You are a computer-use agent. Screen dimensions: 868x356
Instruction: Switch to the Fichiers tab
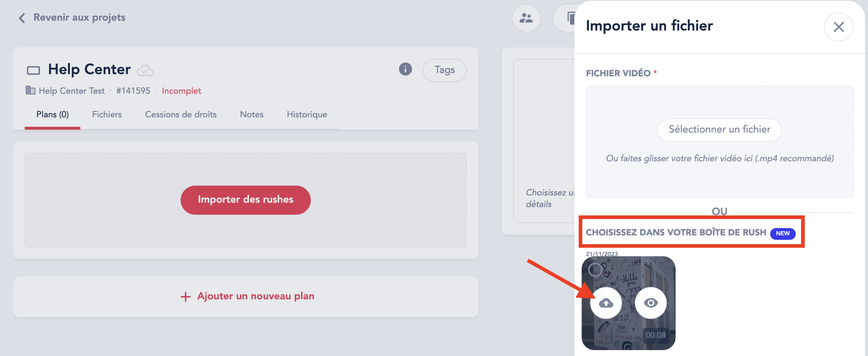coord(107,114)
